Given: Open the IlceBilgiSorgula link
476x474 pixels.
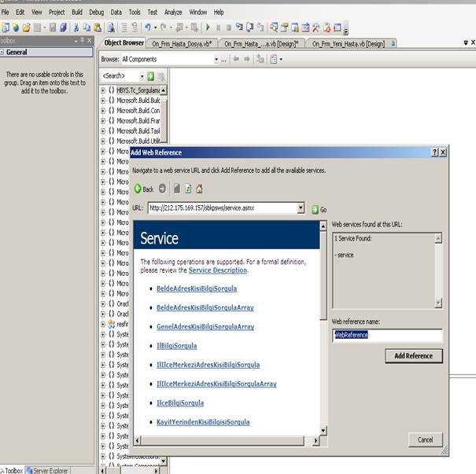Looking at the screenshot, I should pyautogui.click(x=180, y=403).
